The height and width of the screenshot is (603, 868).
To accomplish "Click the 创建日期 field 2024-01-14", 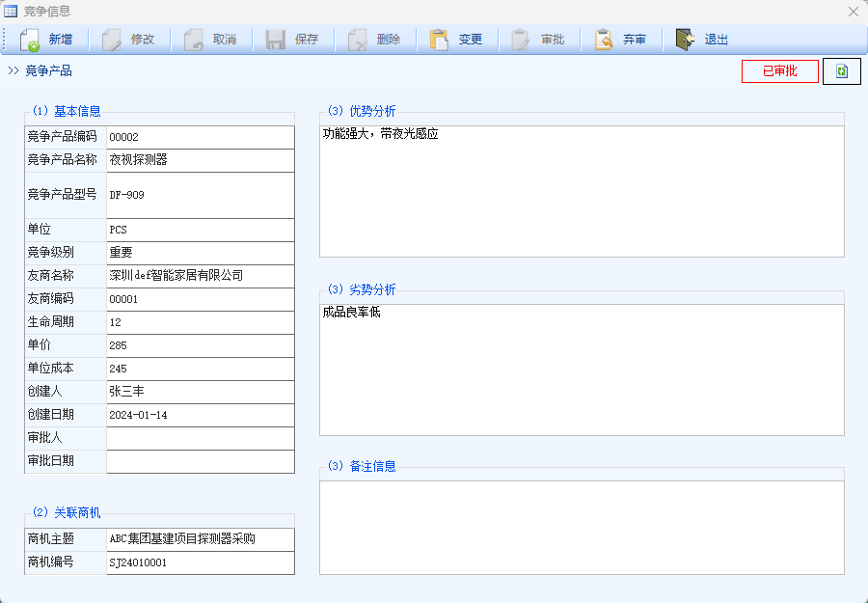I will tap(201, 415).
